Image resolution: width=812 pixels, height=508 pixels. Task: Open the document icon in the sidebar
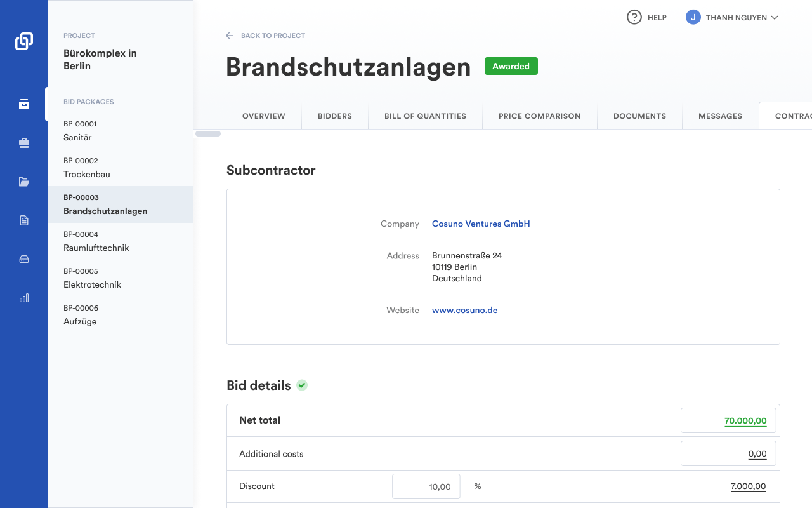24,220
